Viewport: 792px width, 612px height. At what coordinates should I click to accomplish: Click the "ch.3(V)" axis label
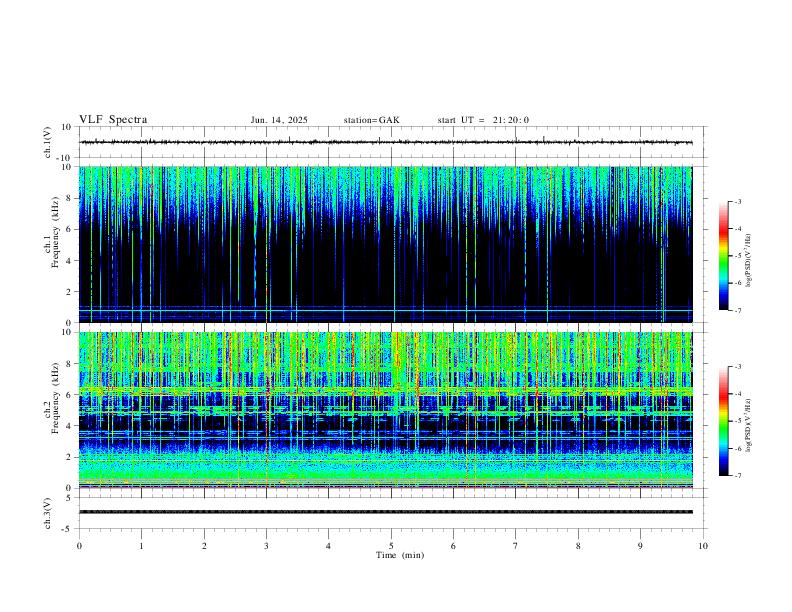(47, 513)
